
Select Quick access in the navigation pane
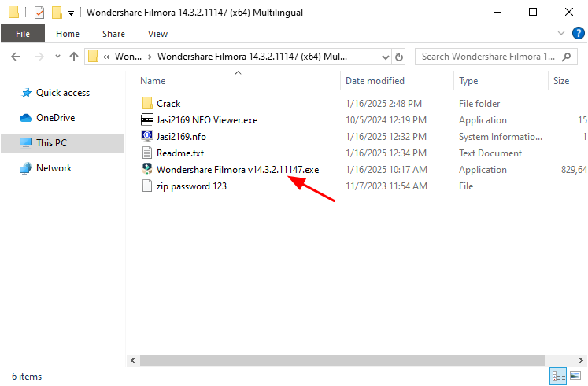tap(63, 93)
